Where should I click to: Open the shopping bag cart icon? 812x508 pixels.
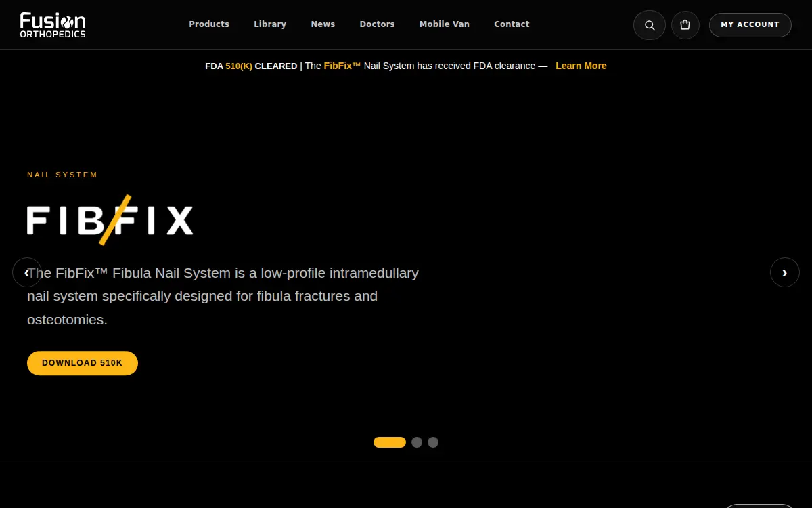(685, 25)
